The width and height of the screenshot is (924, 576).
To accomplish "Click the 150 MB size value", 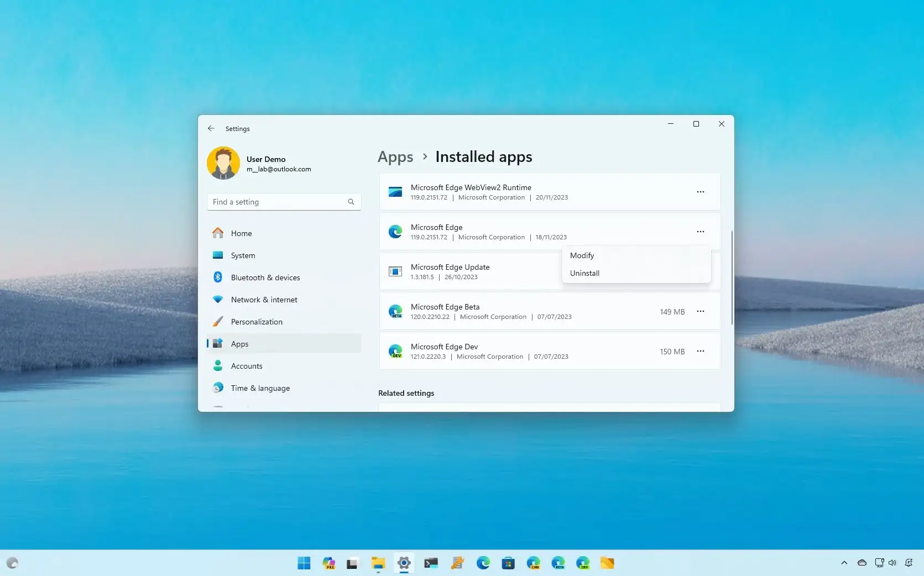I will [x=672, y=352].
